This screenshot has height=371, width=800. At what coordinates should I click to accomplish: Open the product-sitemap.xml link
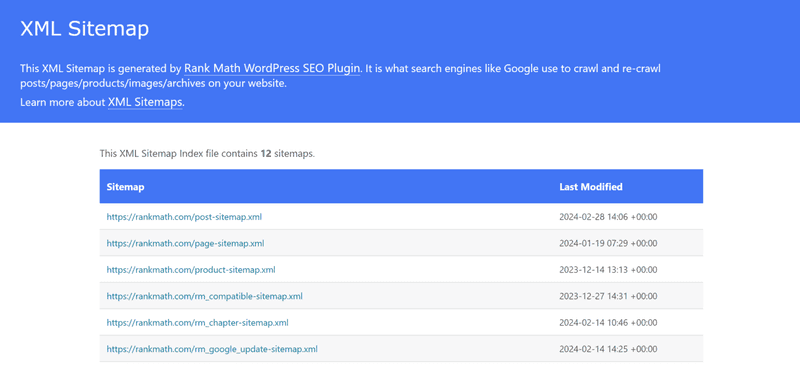point(191,270)
